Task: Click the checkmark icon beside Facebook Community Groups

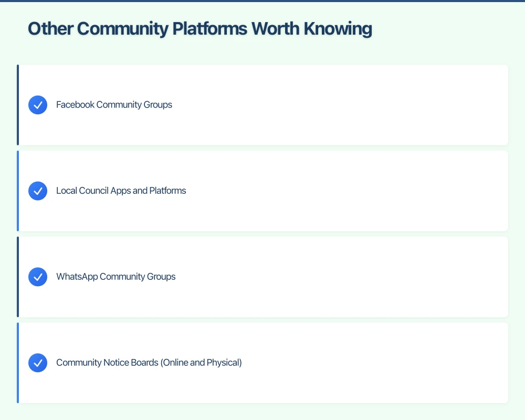Action: point(37,104)
